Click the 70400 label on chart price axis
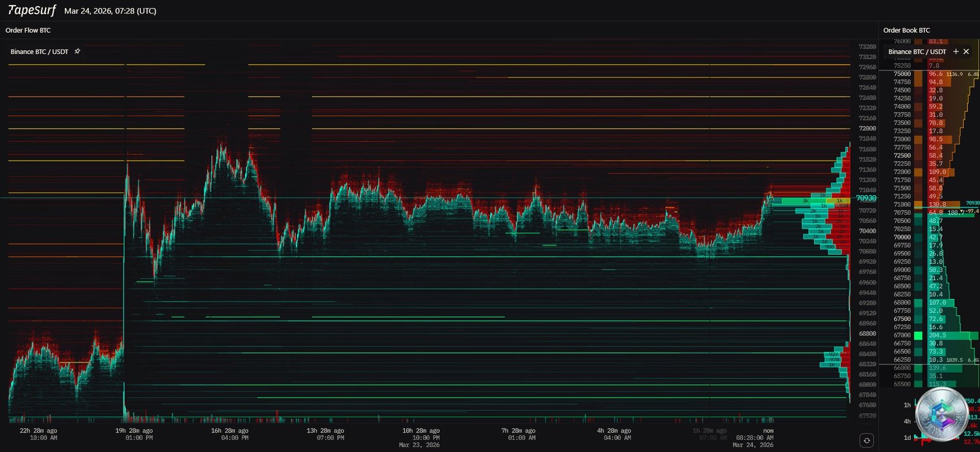980x452 pixels. [867, 231]
